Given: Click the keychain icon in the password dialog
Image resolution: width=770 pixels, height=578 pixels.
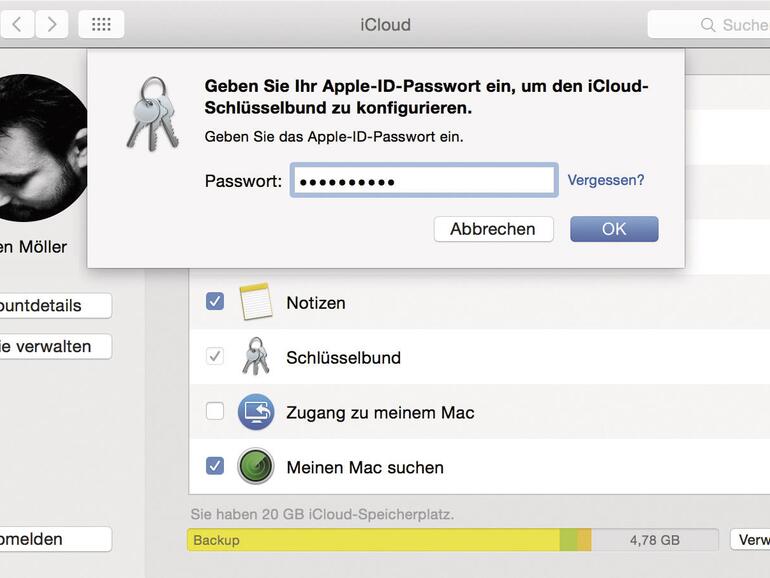Looking at the screenshot, I should click(152, 115).
